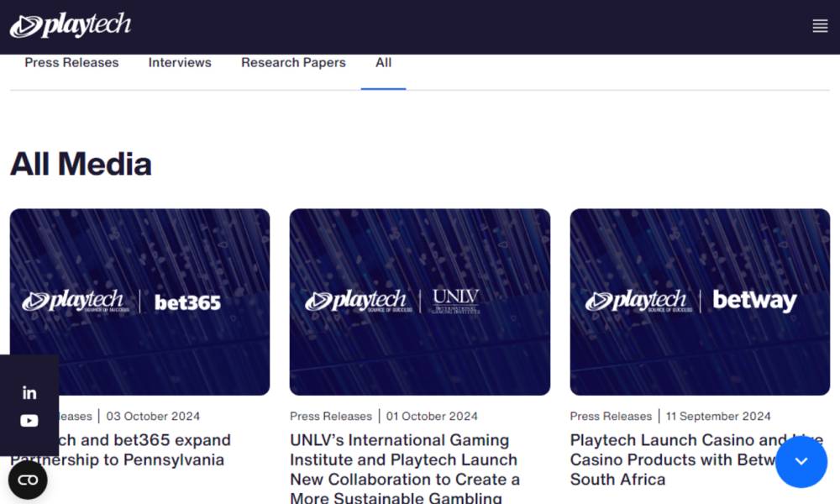Open cookie settings round icon
Viewport: 840px width, 504px height.
28,480
